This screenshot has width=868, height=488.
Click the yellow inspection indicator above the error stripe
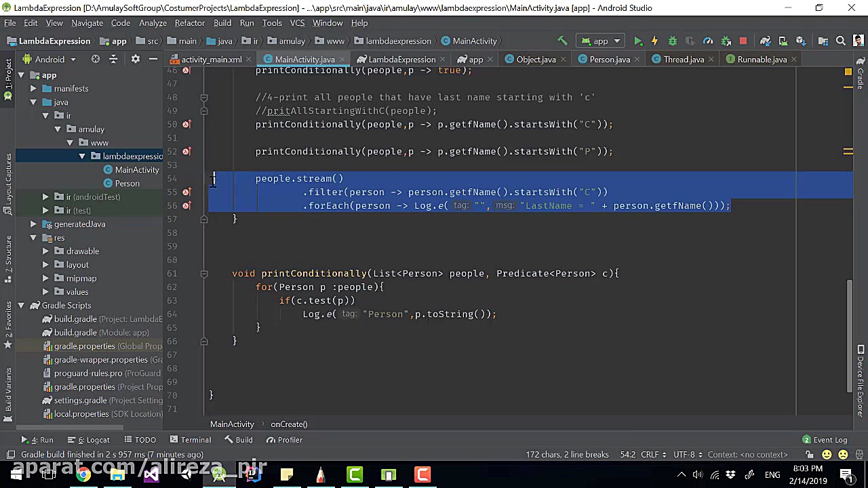[x=848, y=70]
